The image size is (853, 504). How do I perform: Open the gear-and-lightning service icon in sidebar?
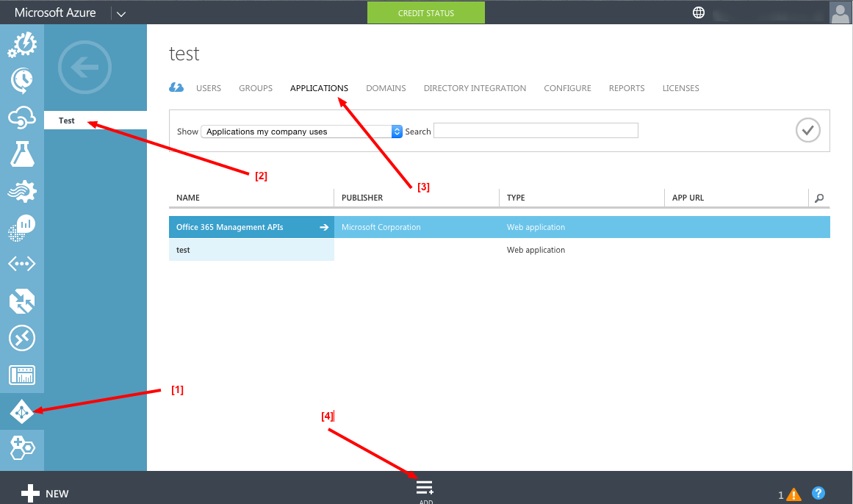point(22,45)
